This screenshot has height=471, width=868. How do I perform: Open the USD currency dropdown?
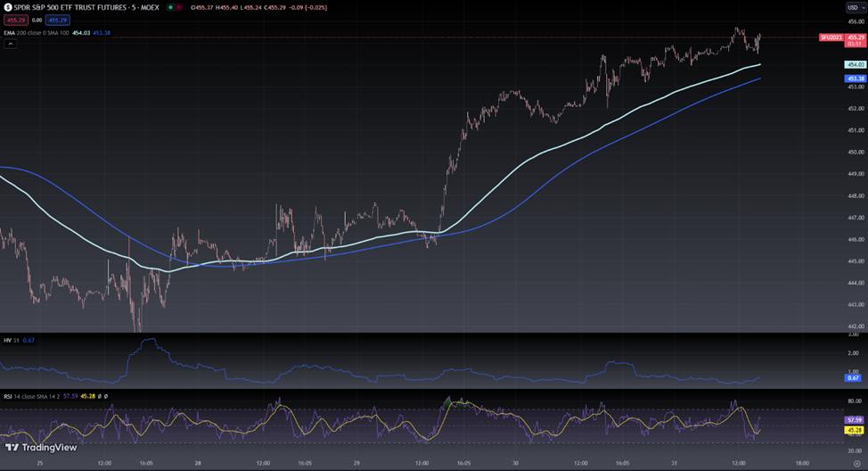856,8
